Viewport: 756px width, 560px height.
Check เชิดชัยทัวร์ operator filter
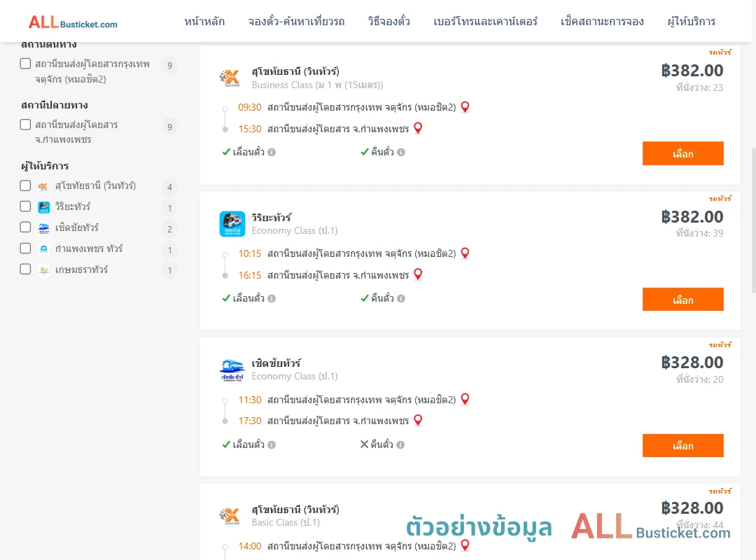26,227
